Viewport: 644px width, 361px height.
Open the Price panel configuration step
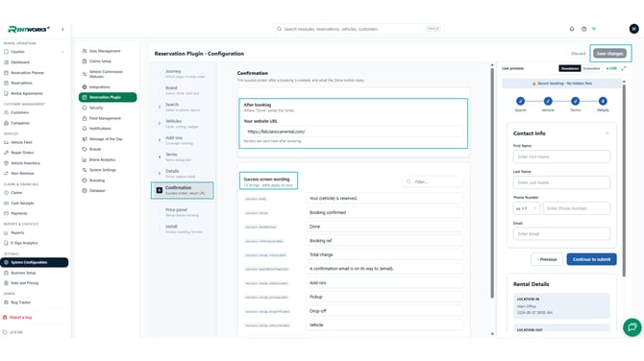coord(183,212)
